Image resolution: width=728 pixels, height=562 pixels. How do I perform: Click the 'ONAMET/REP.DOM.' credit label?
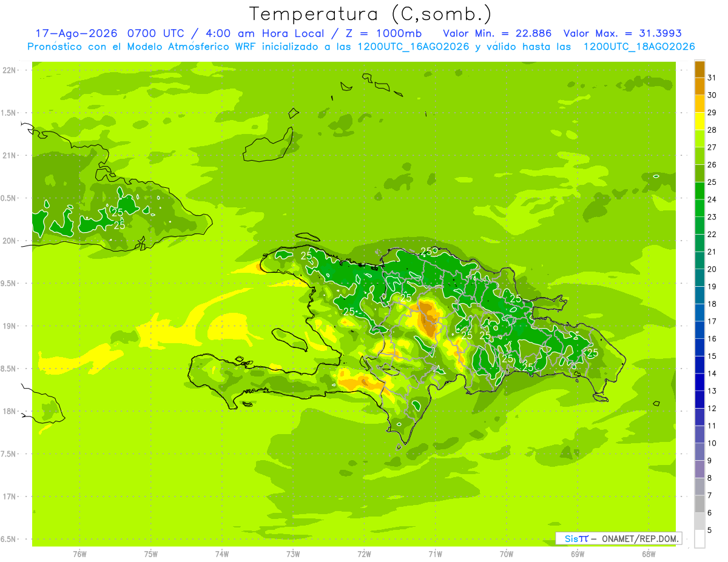(641, 538)
